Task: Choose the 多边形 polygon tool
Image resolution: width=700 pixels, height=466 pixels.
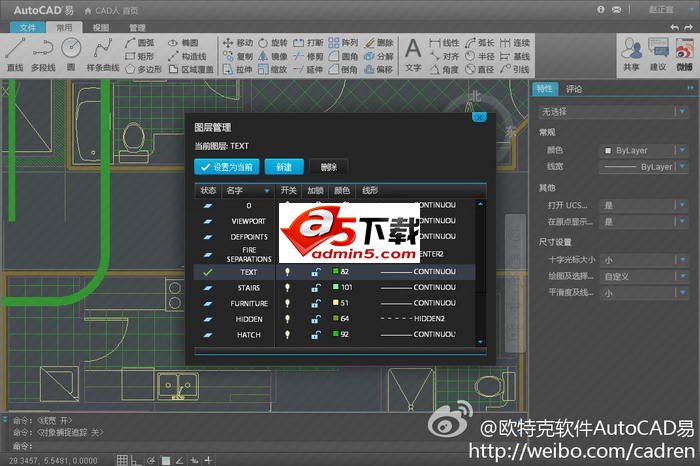Action: tap(143, 69)
